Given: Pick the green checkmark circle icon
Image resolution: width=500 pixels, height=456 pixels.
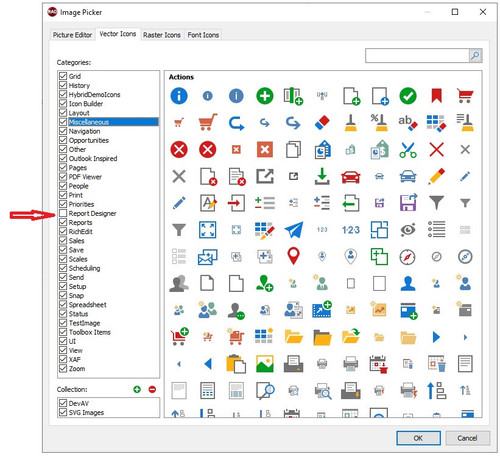Looking at the screenshot, I should 408,96.
